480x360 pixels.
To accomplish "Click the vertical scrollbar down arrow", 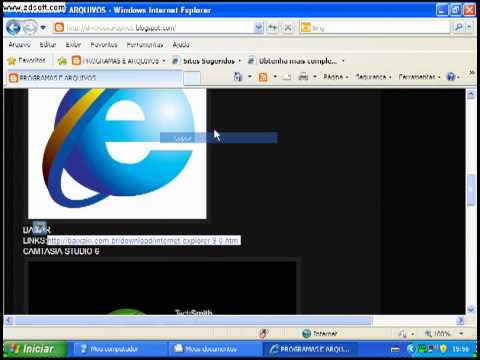I will (471, 309).
